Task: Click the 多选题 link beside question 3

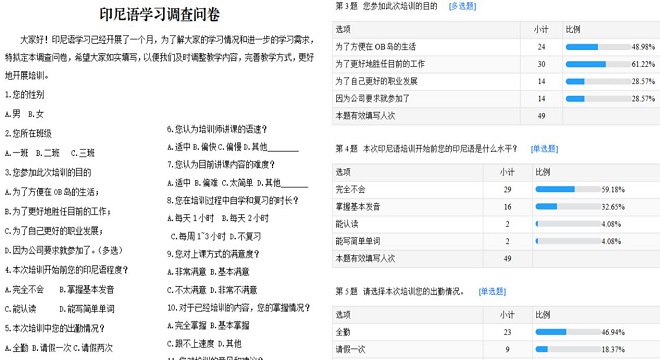Action: click(x=462, y=6)
